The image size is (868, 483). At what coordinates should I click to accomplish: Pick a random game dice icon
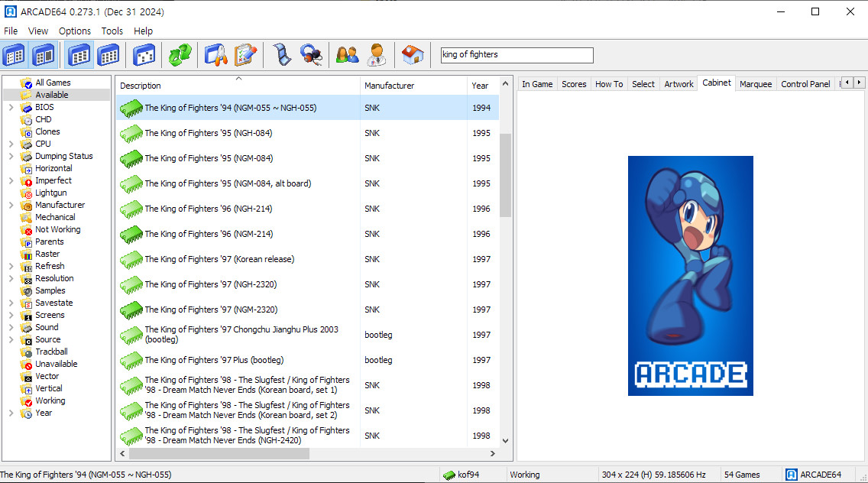(144, 55)
